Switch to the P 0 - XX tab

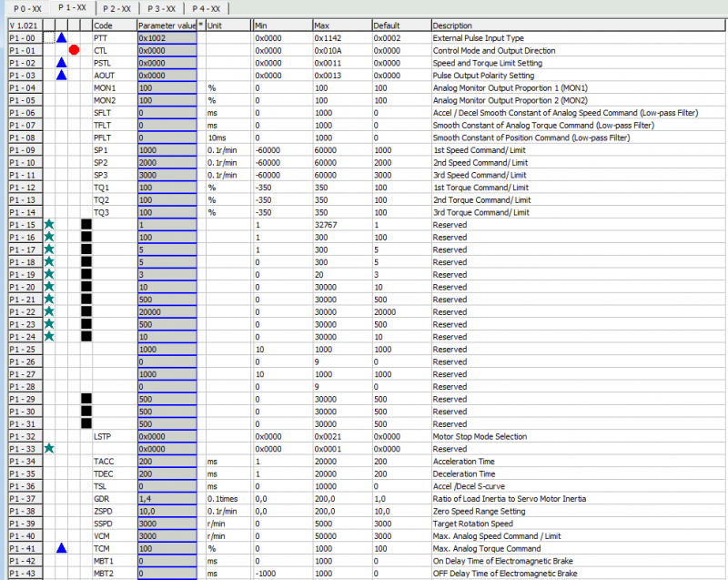pyautogui.click(x=27, y=8)
